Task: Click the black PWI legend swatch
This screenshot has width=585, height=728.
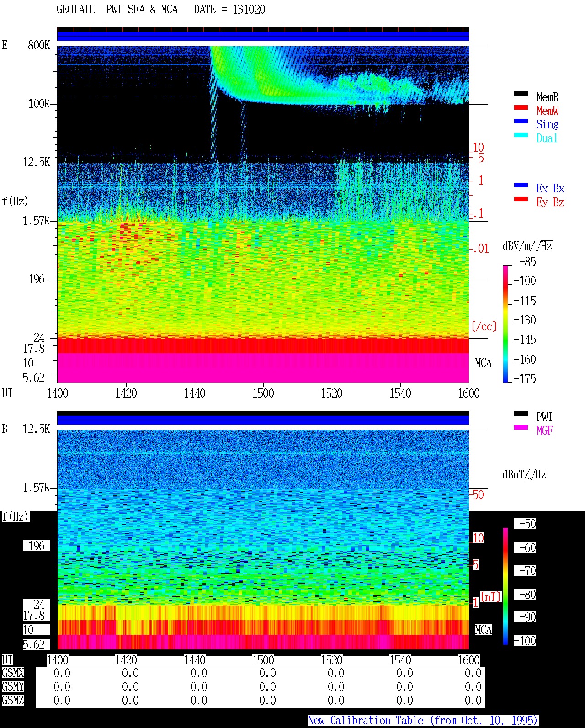Action: (521, 414)
